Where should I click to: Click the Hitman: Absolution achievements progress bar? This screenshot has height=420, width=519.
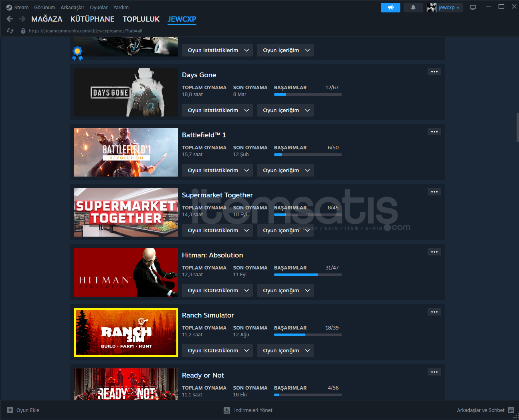tap(308, 275)
